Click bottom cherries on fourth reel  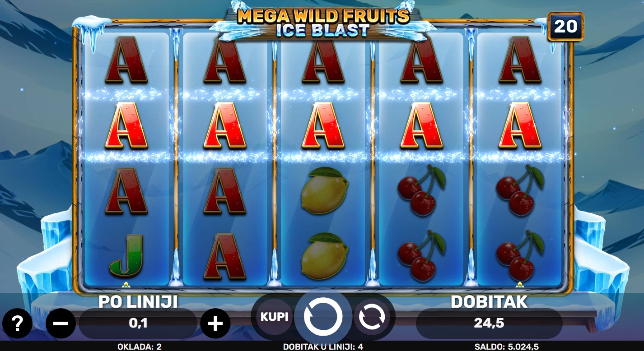click(421, 256)
